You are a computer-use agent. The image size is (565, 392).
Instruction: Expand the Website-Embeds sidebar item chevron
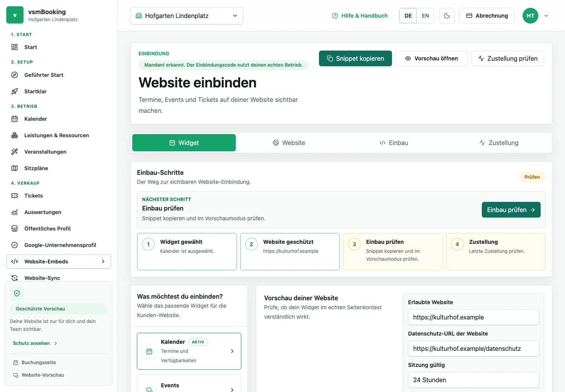[x=103, y=261]
